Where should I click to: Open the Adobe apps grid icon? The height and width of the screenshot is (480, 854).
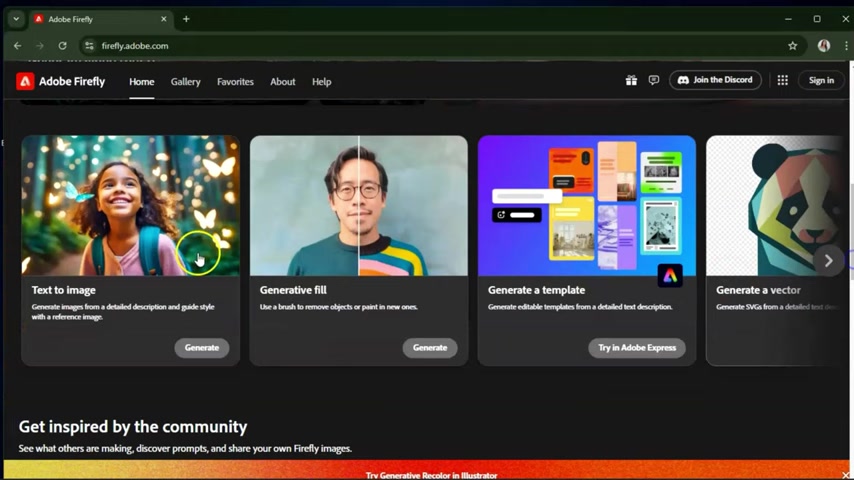click(x=783, y=81)
